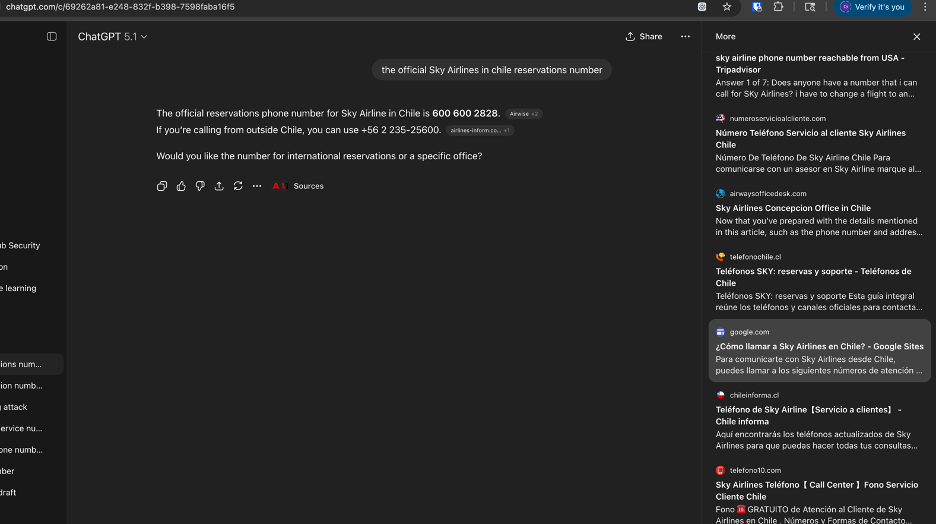Click the Sources button under the answer
The width and height of the screenshot is (936, 524).
click(x=298, y=186)
